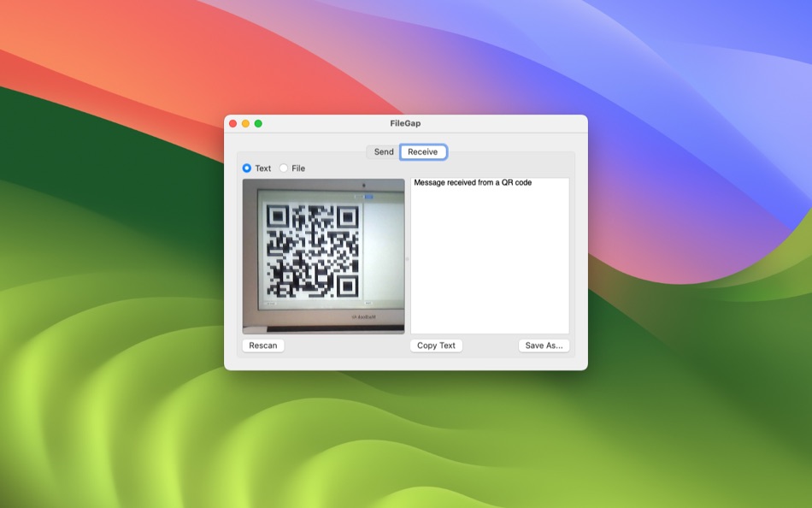Screen dimensions: 812x508
Task: Choose the File radio option
Action: pyautogui.click(x=292, y=168)
